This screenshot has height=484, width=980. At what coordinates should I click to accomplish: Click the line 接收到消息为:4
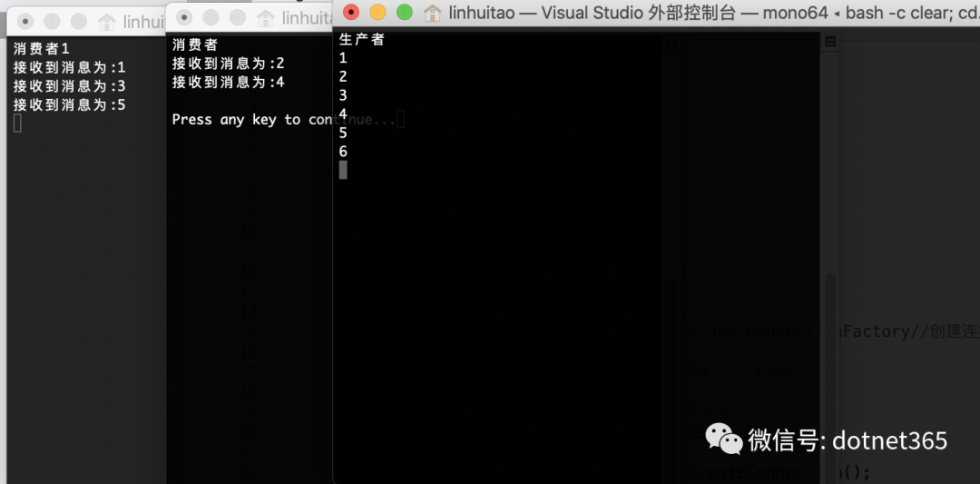[228, 82]
